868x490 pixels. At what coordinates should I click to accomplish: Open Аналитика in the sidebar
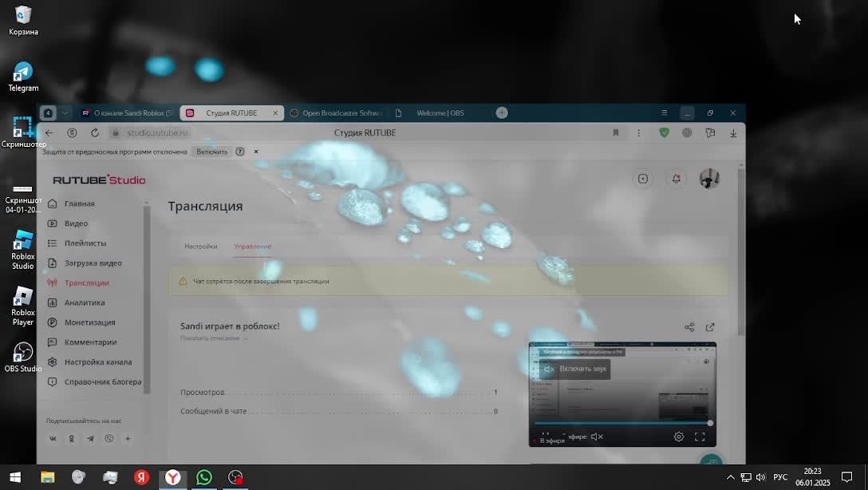pyautogui.click(x=85, y=303)
